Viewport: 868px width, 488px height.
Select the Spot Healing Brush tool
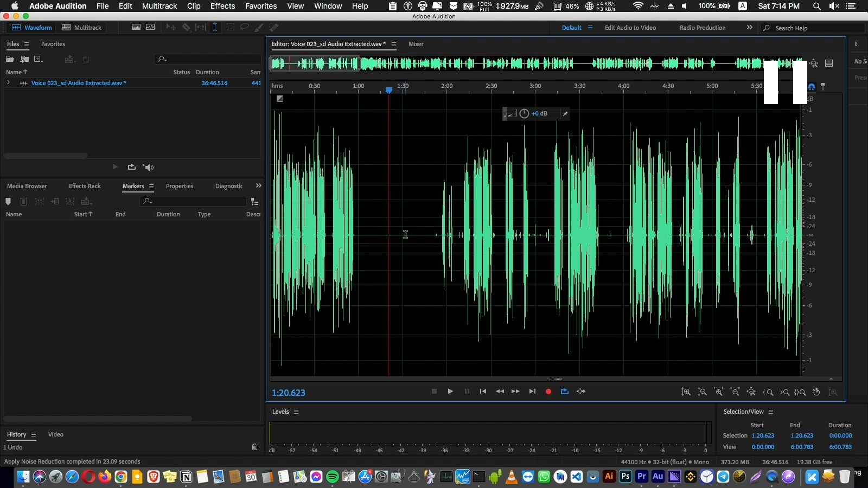tap(274, 27)
